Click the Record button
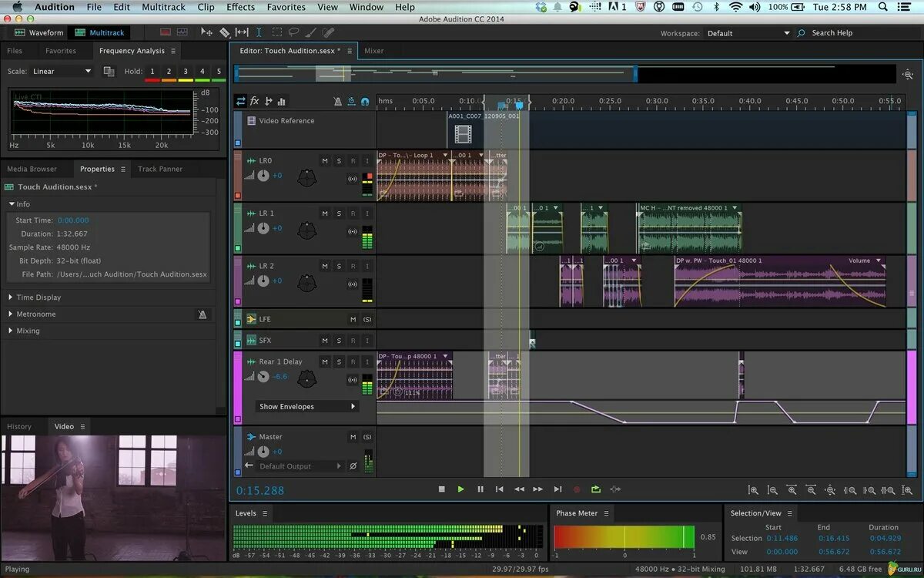The height and width of the screenshot is (578, 924). [x=577, y=489]
